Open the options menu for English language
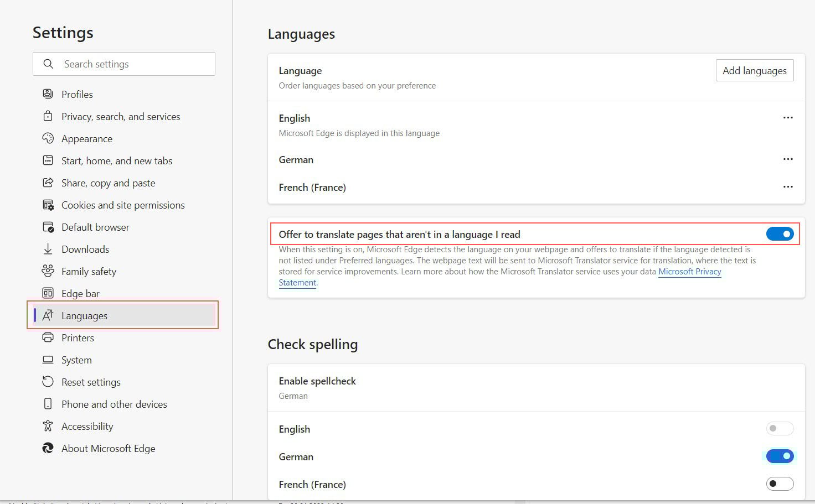The image size is (815, 504). [x=788, y=117]
